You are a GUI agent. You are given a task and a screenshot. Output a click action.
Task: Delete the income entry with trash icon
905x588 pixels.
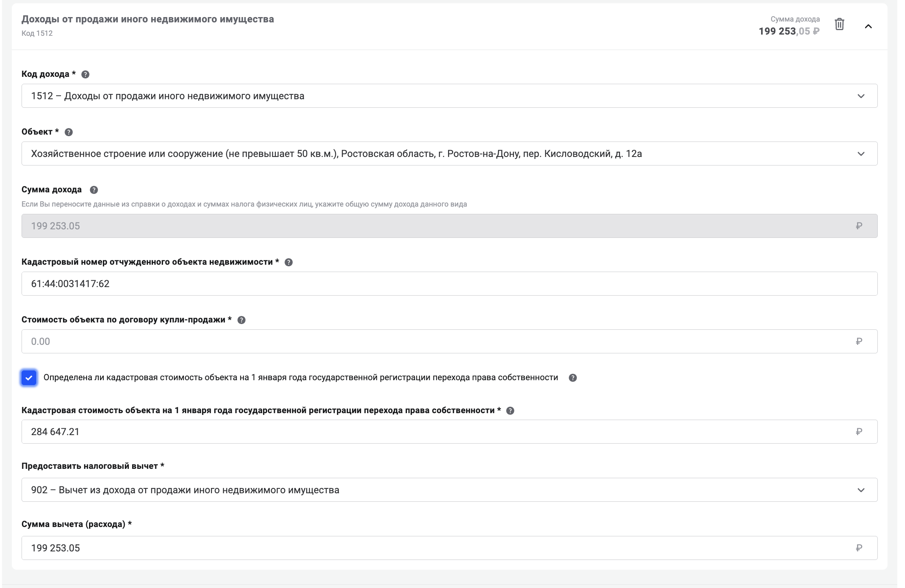pyautogui.click(x=839, y=25)
